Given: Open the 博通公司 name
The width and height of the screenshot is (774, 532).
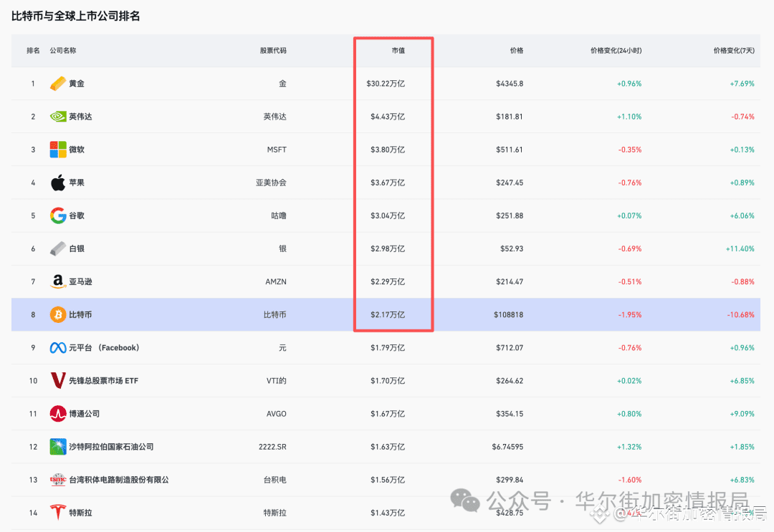Looking at the screenshot, I should 85,414.
